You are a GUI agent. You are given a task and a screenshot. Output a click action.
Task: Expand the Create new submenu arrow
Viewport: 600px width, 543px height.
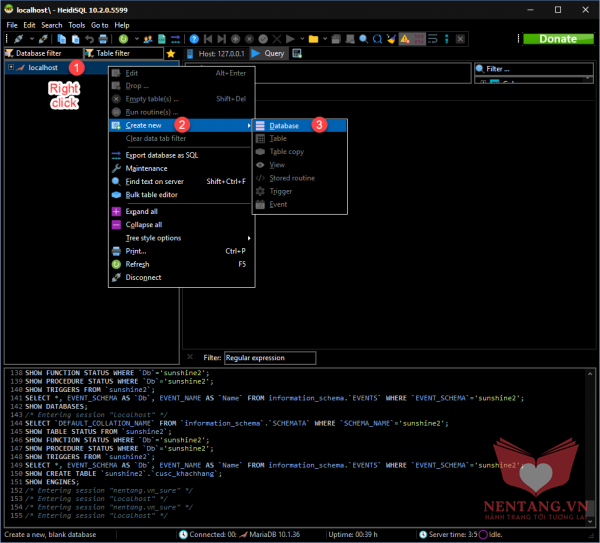tap(249, 125)
